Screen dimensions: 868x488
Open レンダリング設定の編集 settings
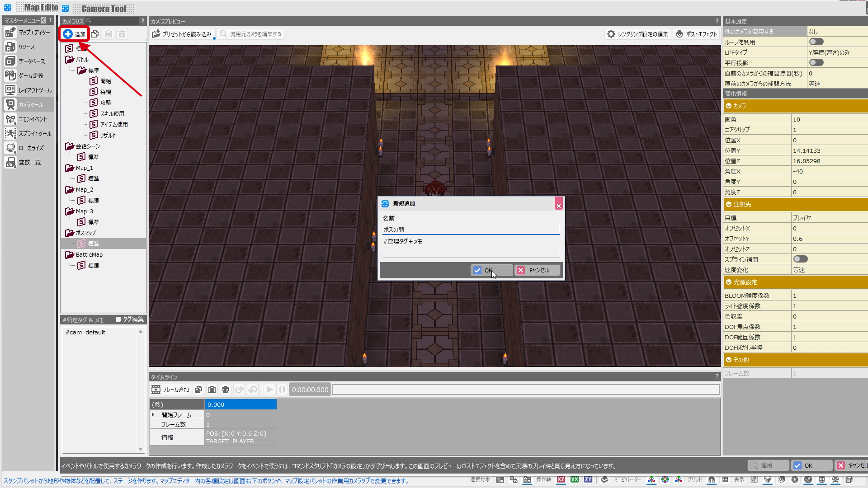(638, 34)
